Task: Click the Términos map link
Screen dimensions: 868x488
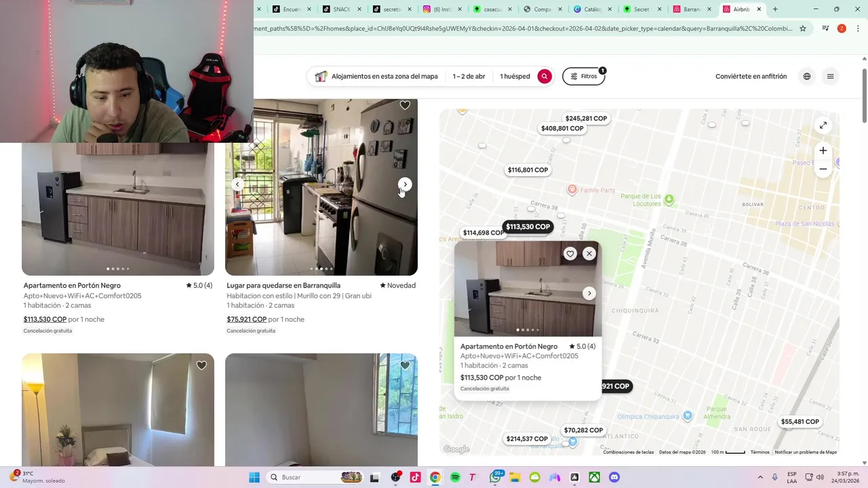Action: click(759, 452)
